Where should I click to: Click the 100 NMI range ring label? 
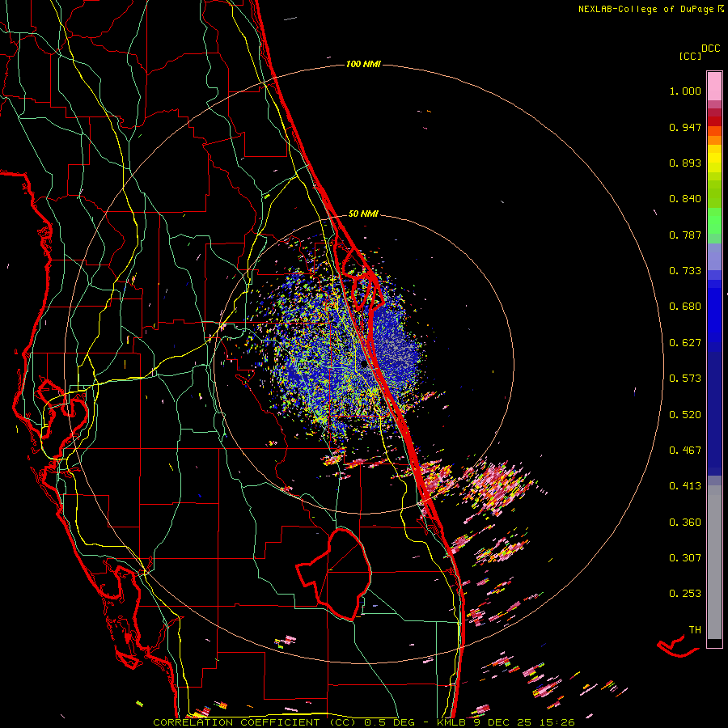(x=363, y=64)
